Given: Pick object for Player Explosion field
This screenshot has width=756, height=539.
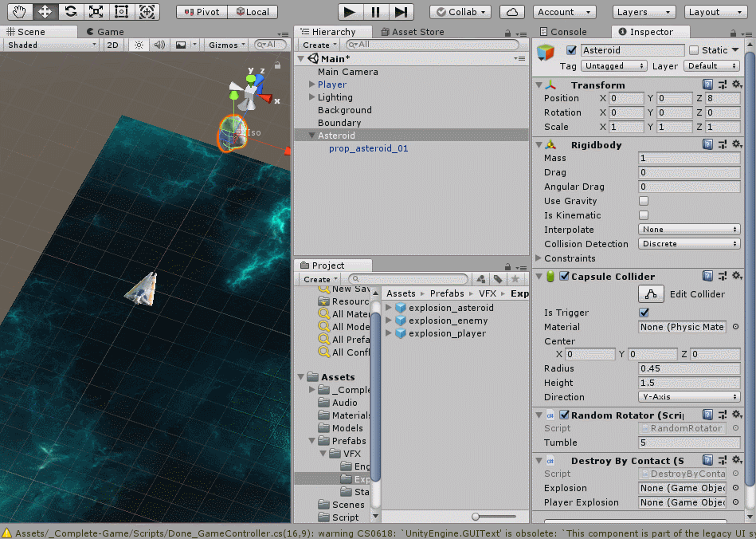Looking at the screenshot, I should pos(736,502).
